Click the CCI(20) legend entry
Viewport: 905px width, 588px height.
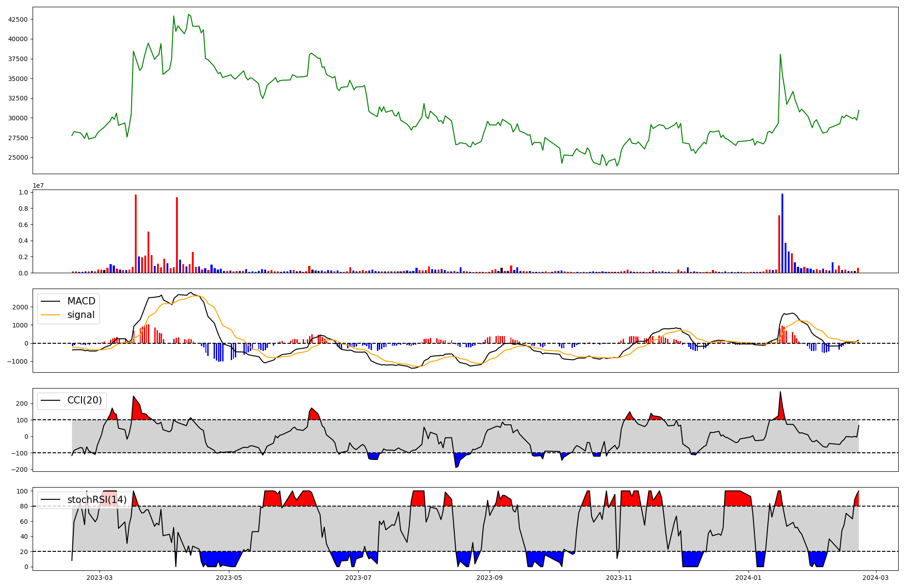84,400
